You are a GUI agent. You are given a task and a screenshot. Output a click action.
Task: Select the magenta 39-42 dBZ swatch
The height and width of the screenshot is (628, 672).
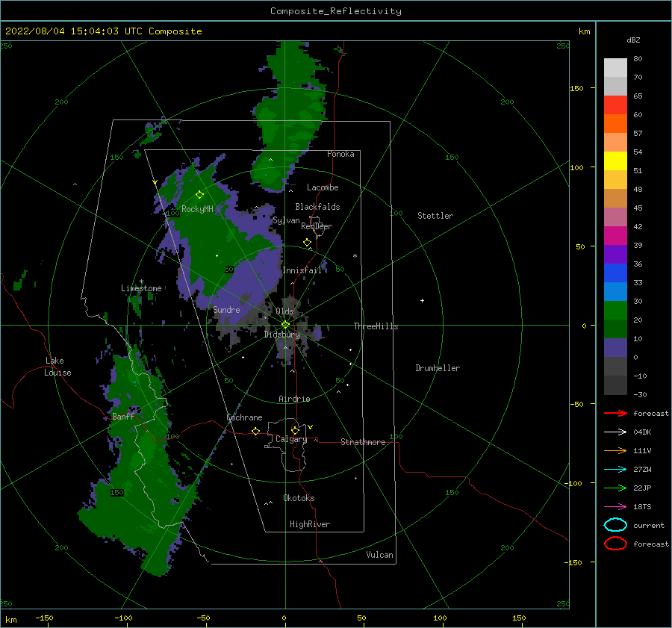click(x=615, y=236)
